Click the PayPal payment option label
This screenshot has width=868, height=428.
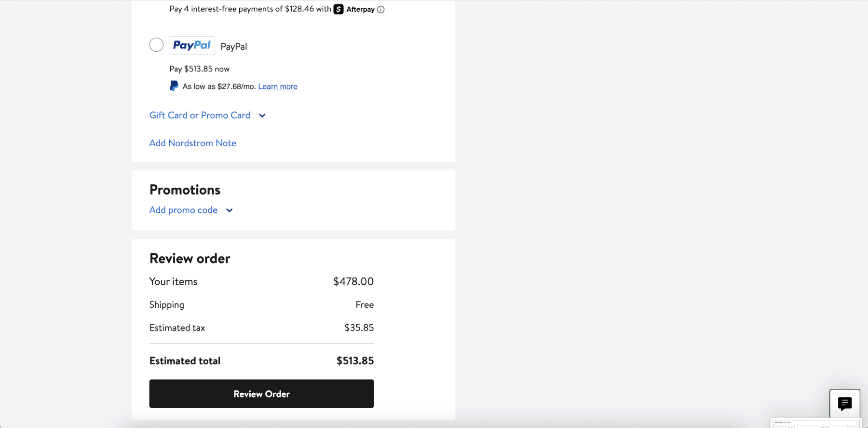(234, 47)
